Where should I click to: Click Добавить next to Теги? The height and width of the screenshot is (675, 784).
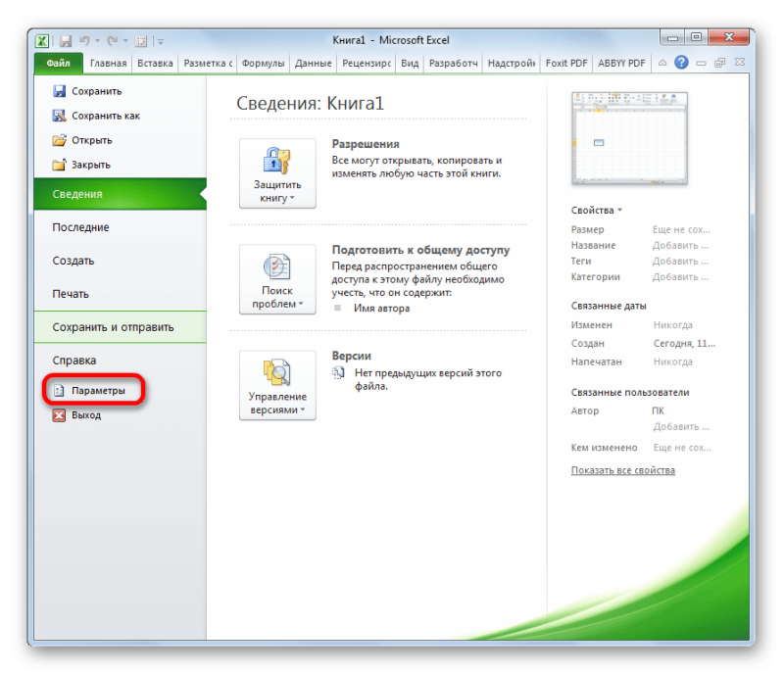[680, 261]
